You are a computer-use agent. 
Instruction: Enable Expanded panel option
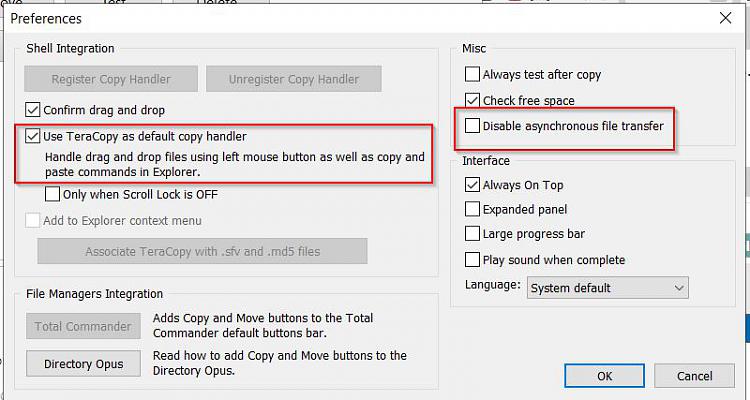pos(472,209)
